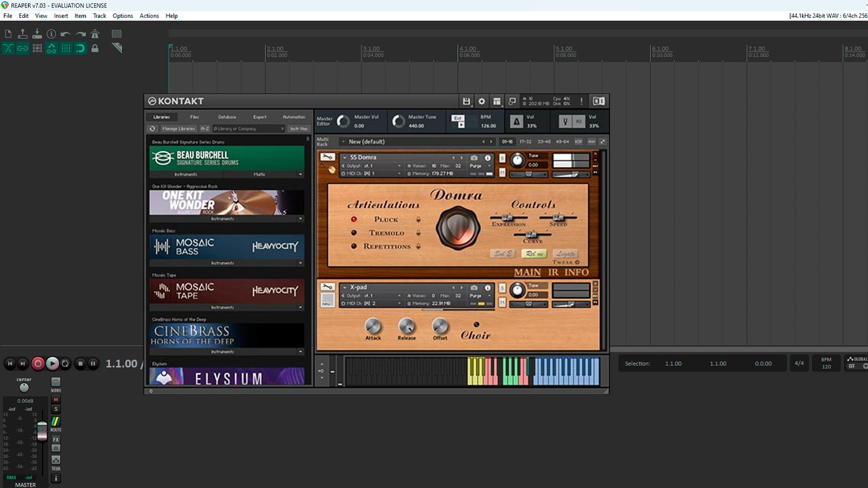This screenshot has height=488, width=868.
Task: Toggle item grouping in REAPER toolbar
Action: coord(23,48)
